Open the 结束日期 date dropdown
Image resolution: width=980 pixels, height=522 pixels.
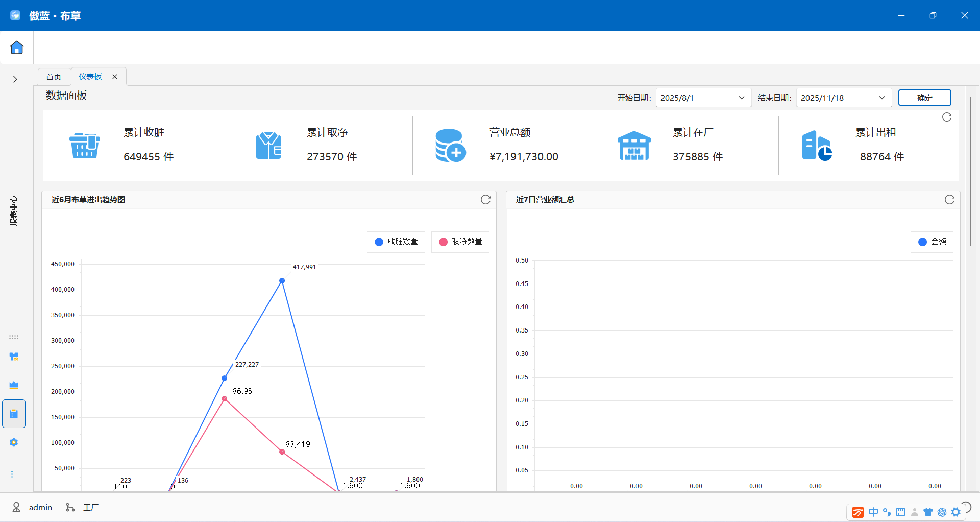point(881,97)
